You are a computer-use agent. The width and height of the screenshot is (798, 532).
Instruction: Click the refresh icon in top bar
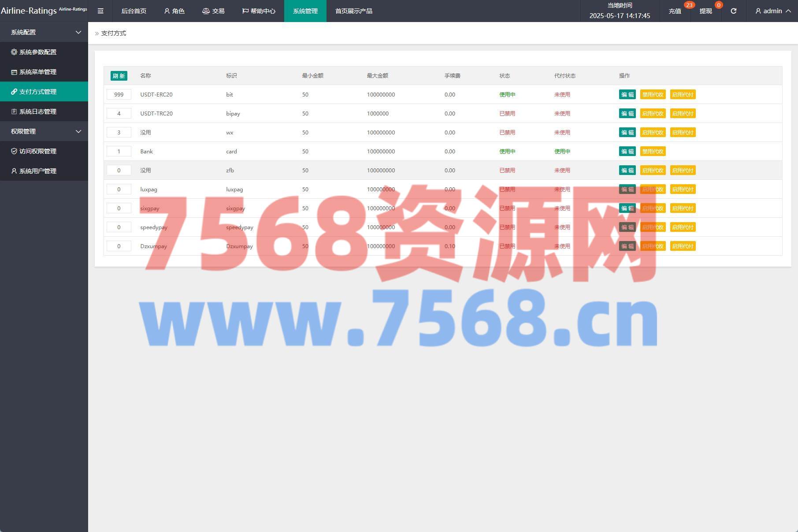[733, 11]
